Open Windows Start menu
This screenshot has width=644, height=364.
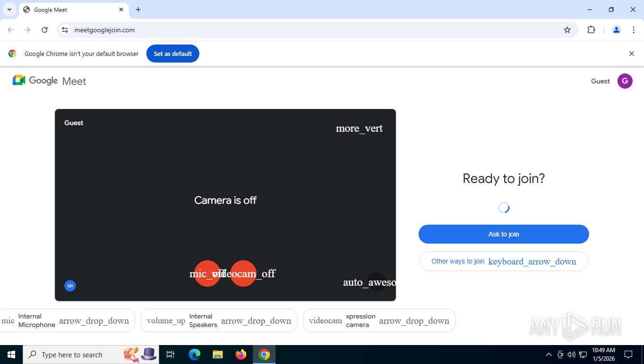point(11,355)
